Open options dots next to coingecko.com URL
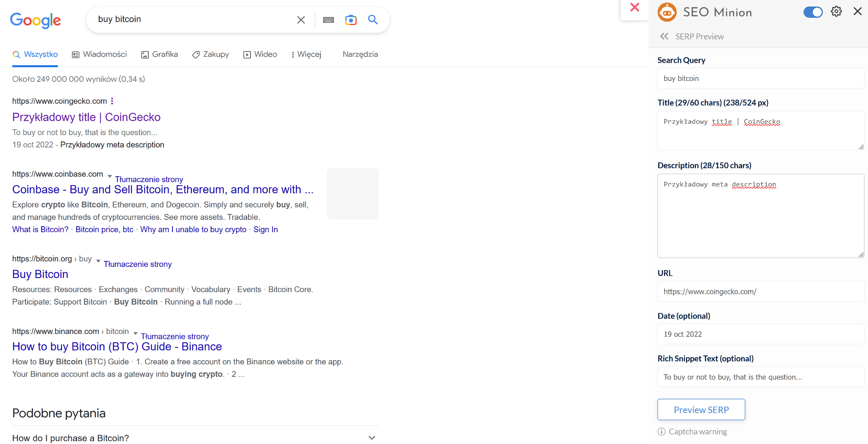The height and width of the screenshot is (444, 868). [x=112, y=101]
